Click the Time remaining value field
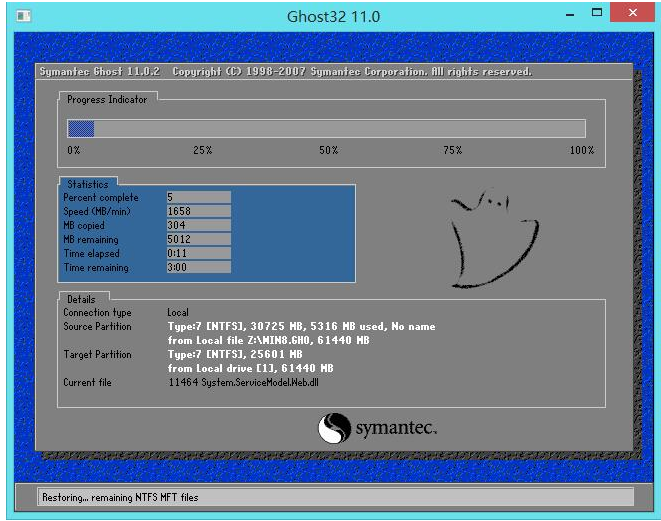This screenshot has height=521, width=661. (x=198, y=268)
